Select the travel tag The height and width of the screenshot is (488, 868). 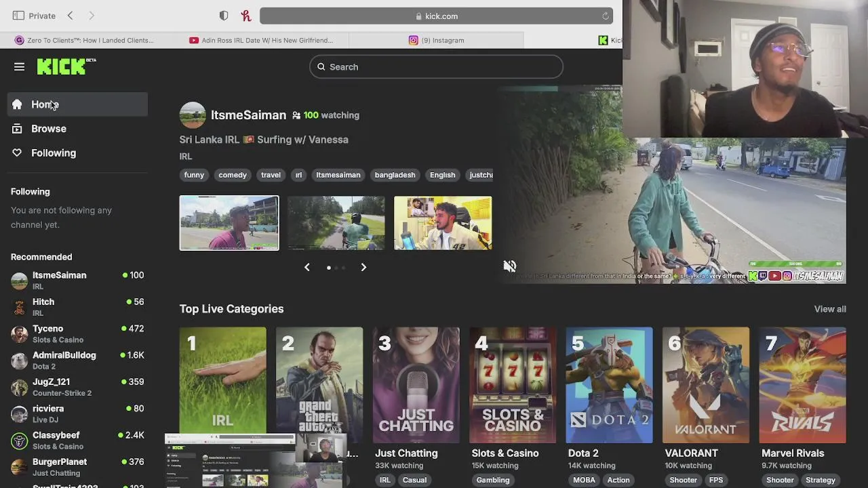click(x=271, y=175)
